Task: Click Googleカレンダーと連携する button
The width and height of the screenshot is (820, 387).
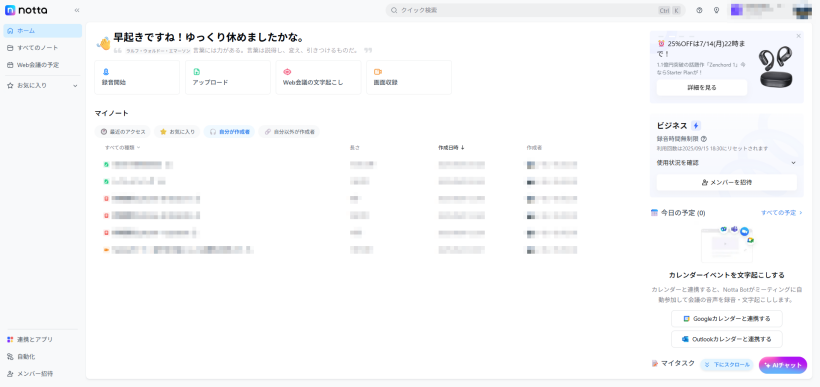Action: click(x=726, y=318)
